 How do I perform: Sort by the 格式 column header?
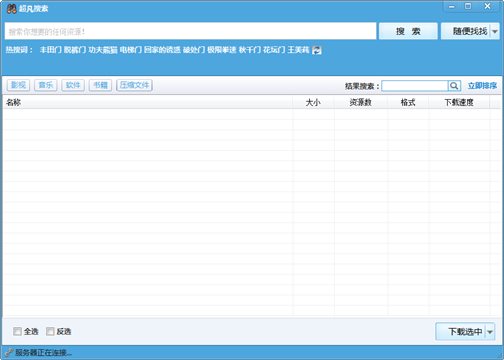tap(408, 102)
